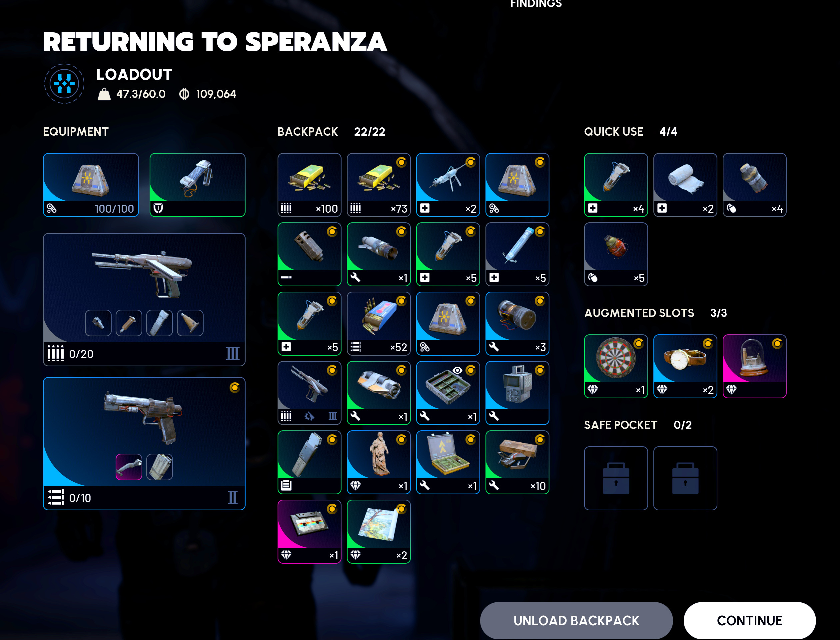This screenshot has height=640, width=840.
Task: Pick the snow globe trinket slot
Action: [x=754, y=366]
